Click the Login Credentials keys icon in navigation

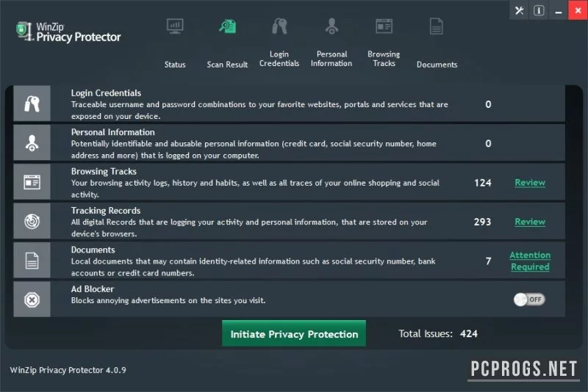279,26
